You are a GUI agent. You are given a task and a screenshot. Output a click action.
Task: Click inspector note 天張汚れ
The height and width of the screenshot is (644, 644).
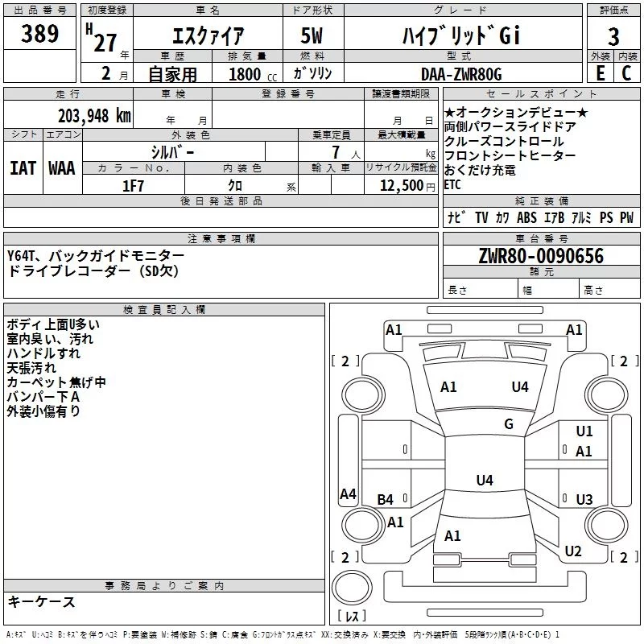click(x=31, y=368)
